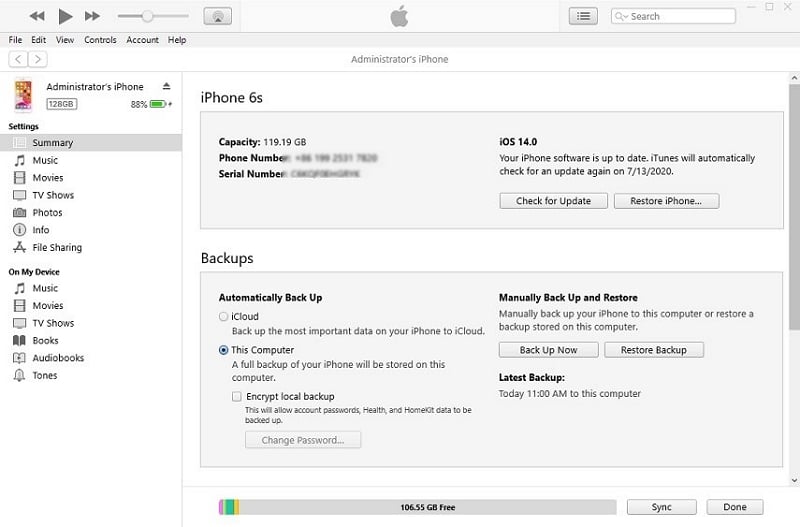The image size is (800, 527).
Task: Click the Back Up Now button
Action: (548, 350)
